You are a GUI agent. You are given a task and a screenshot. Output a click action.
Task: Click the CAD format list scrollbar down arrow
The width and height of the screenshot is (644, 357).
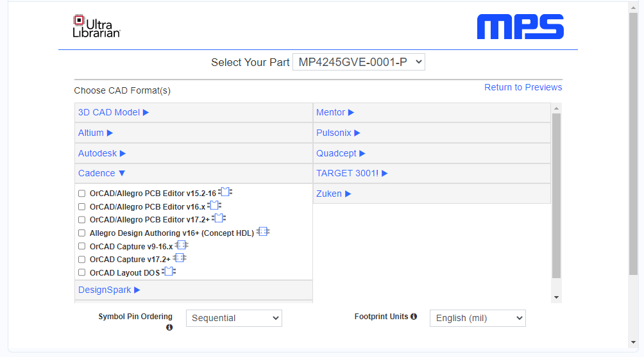556,297
